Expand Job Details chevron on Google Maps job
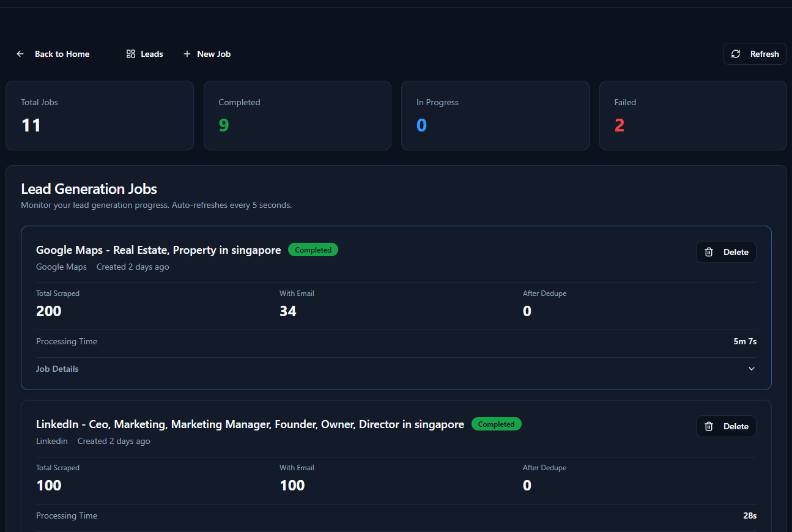This screenshot has width=792, height=532. 752,369
